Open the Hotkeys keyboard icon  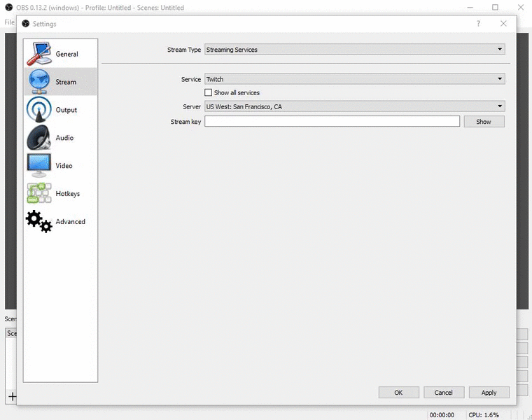tap(39, 193)
